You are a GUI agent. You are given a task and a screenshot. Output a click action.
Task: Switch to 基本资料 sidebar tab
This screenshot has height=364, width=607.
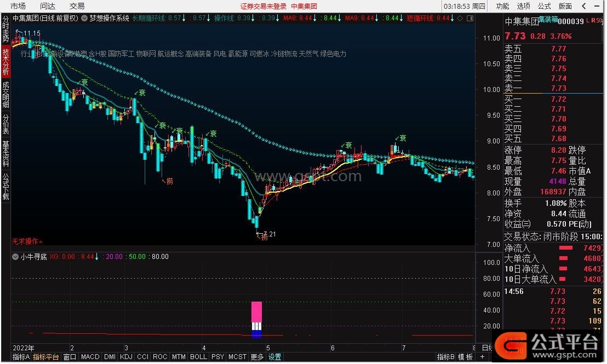(6, 154)
